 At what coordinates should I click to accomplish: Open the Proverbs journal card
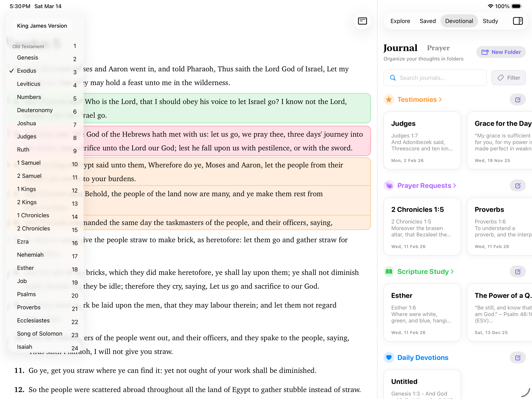[x=500, y=226]
